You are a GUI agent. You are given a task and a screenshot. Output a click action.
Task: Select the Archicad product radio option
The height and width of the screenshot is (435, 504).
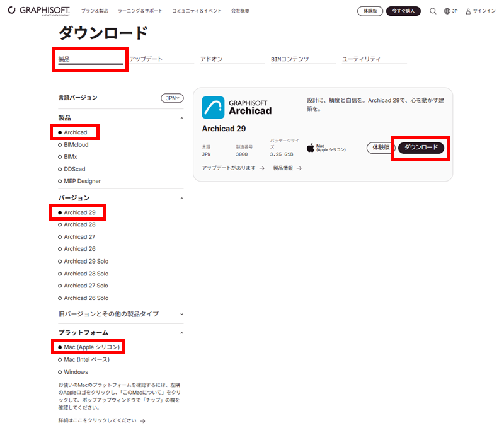(x=72, y=132)
